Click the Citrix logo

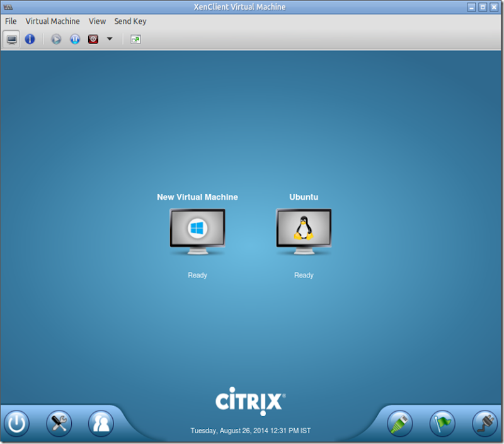tap(250, 401)
